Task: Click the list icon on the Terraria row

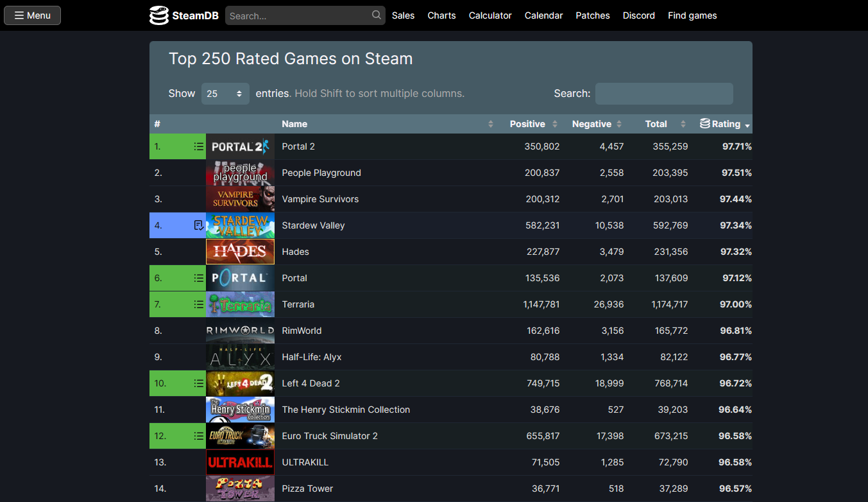Action: pos(199,304)
